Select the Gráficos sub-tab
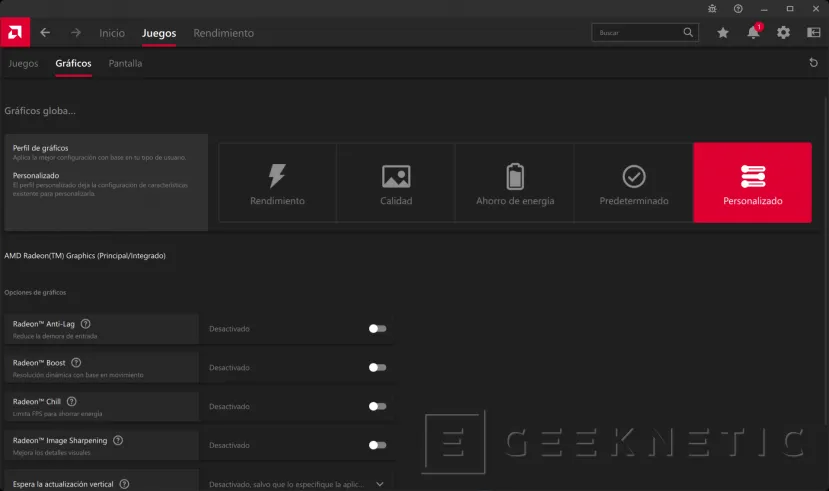 tap(73, 63)
